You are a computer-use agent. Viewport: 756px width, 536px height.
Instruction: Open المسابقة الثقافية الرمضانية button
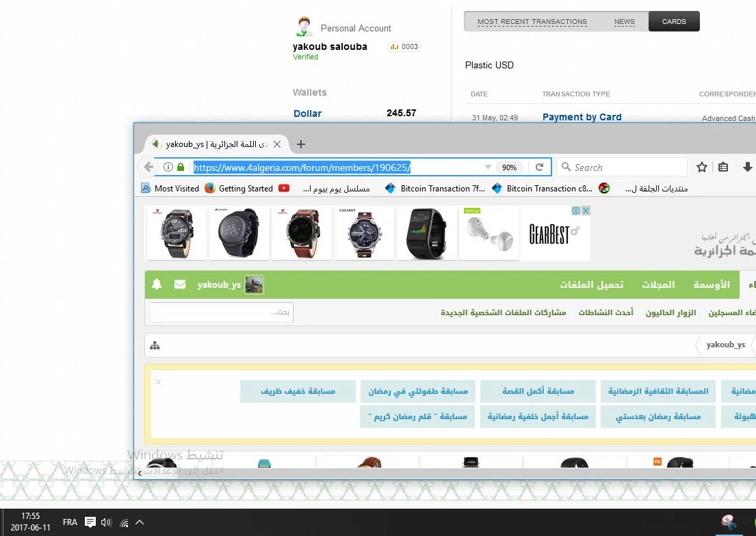(x=658, y=391)
